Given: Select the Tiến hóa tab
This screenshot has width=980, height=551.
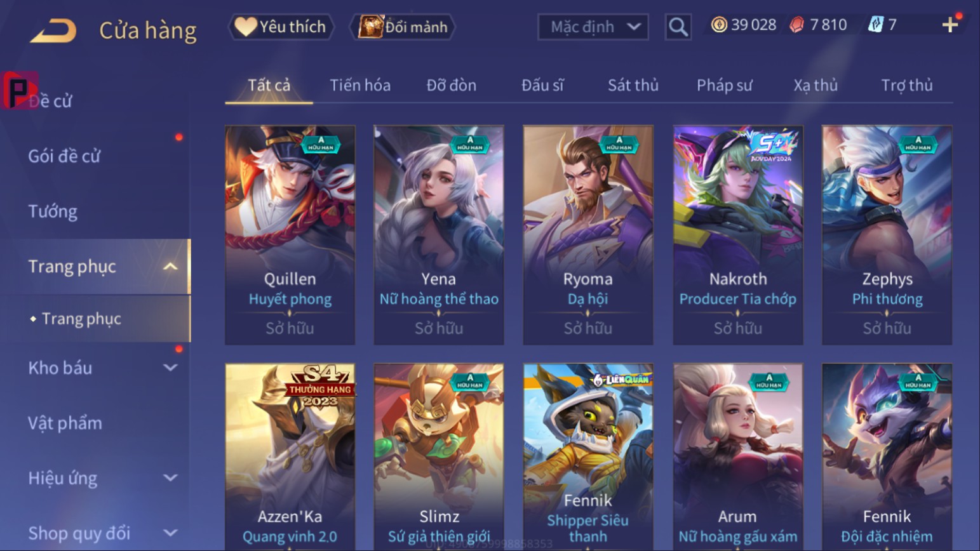Looking at the screenshot, I should pyautogui.click(x=359, y=85).
